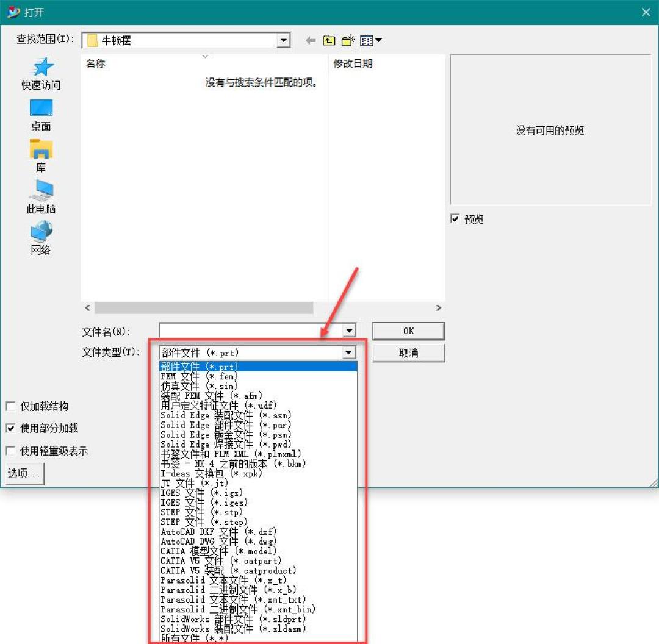Click the back arrow navigation icon
The width and height of the screenshot is (659, 644).
pyautogui.click(x=311, y=40)
